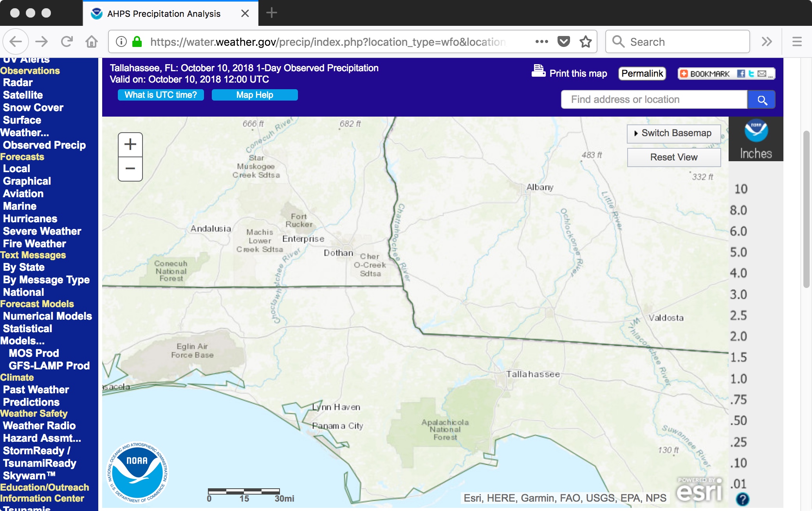Click the green padlock security icon
Screen dimensions: 812x511
click(x=137, y=41)
